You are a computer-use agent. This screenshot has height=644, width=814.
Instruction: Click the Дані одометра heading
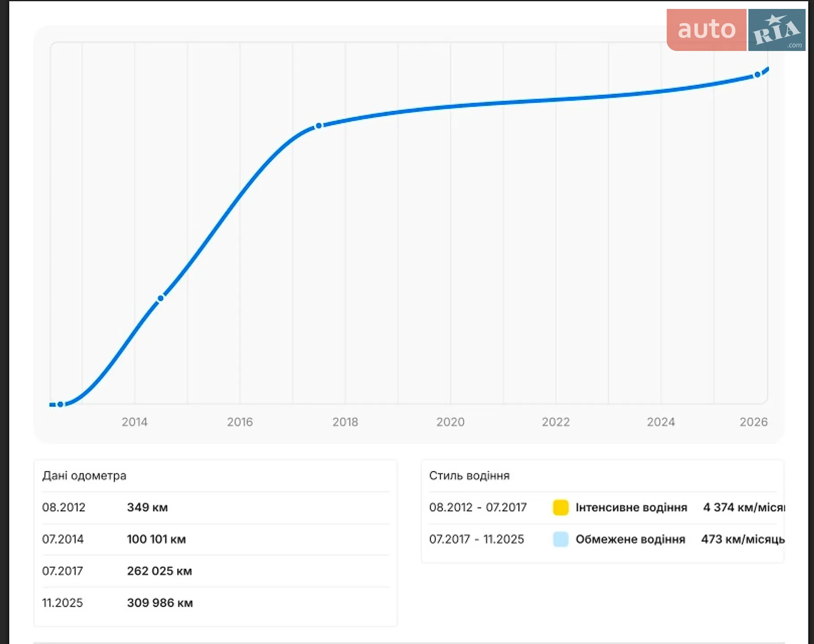(84, 475)
